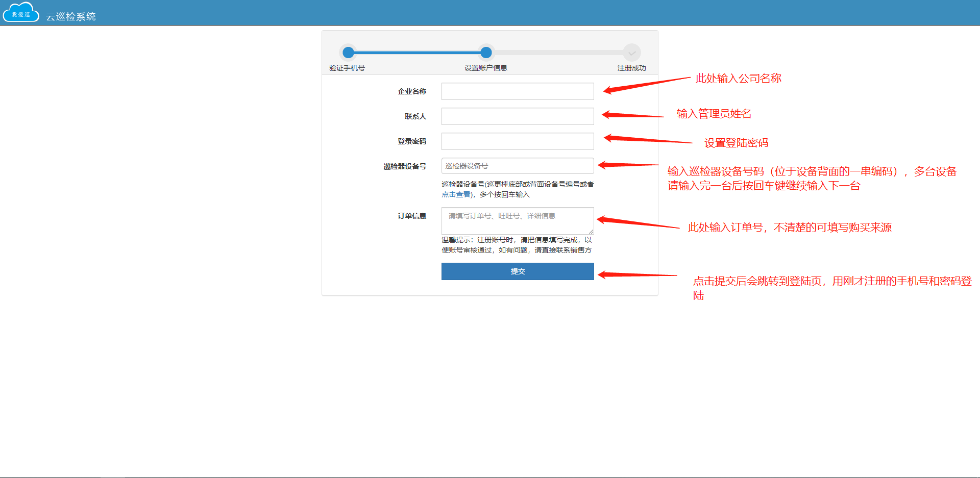Click the 验证手机号 step label

[x=347, y=68]
